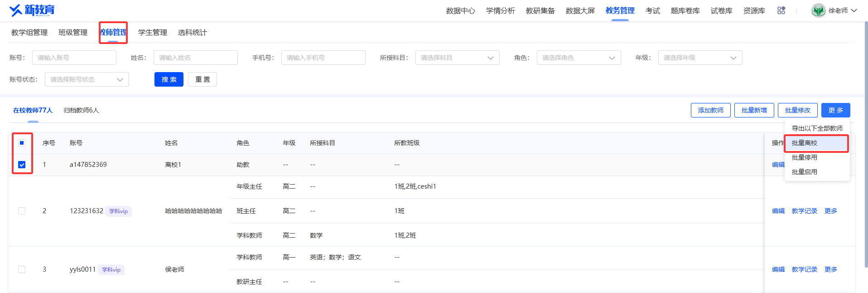
Task: Switch to 学生管理 tab
Action: (153, 33)
